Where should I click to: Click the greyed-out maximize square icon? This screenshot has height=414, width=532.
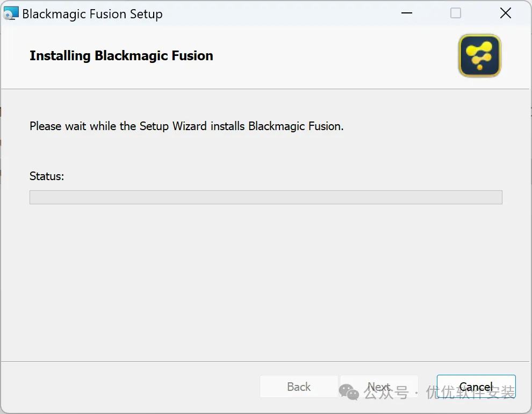(456, 13)
